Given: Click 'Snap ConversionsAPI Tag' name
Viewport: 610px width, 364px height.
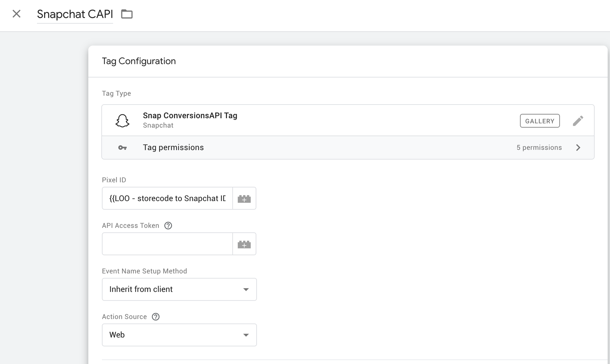Looking at the screenshot, I should (190, 116).
